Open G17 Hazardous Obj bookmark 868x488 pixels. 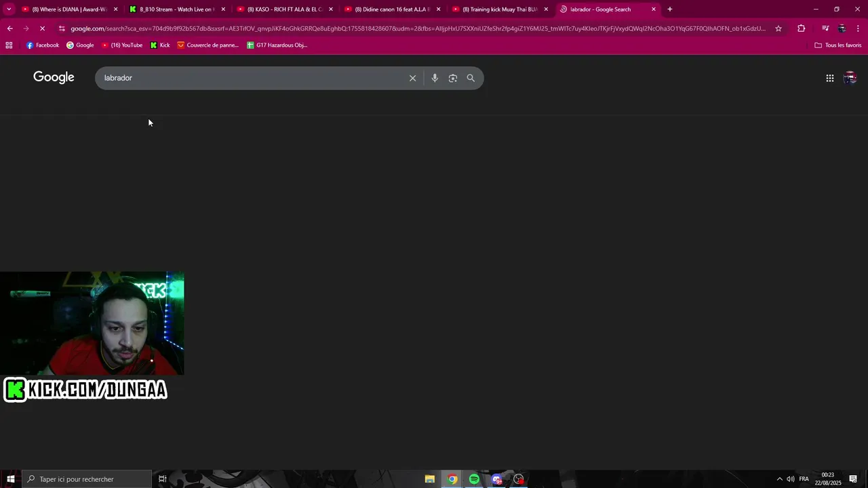(x=277, y=45)
